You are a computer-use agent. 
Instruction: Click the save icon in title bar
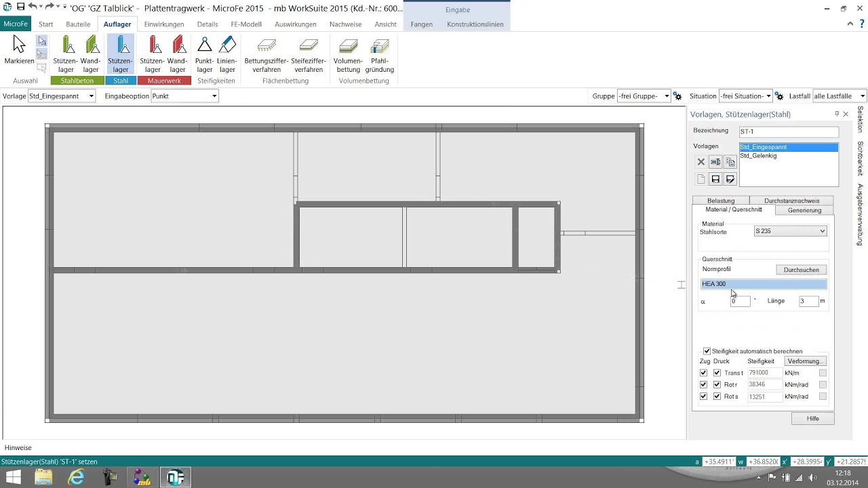point(20,7)
